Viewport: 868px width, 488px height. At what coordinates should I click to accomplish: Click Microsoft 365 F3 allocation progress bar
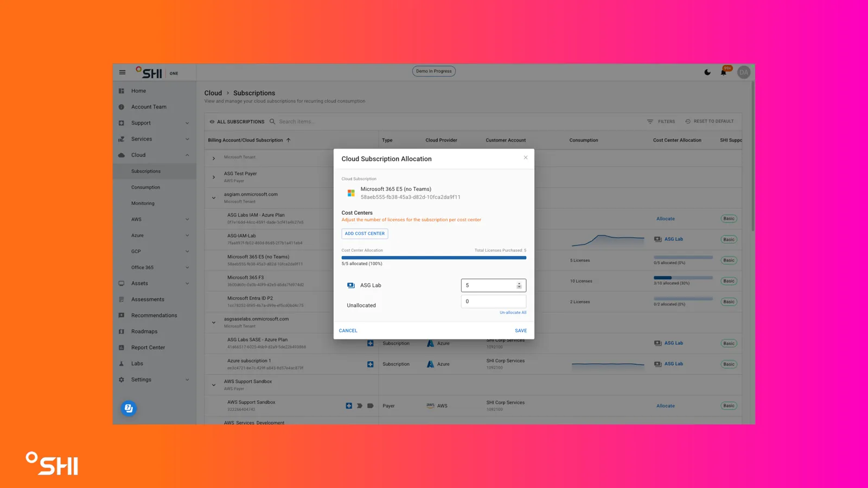click(683, 278)
